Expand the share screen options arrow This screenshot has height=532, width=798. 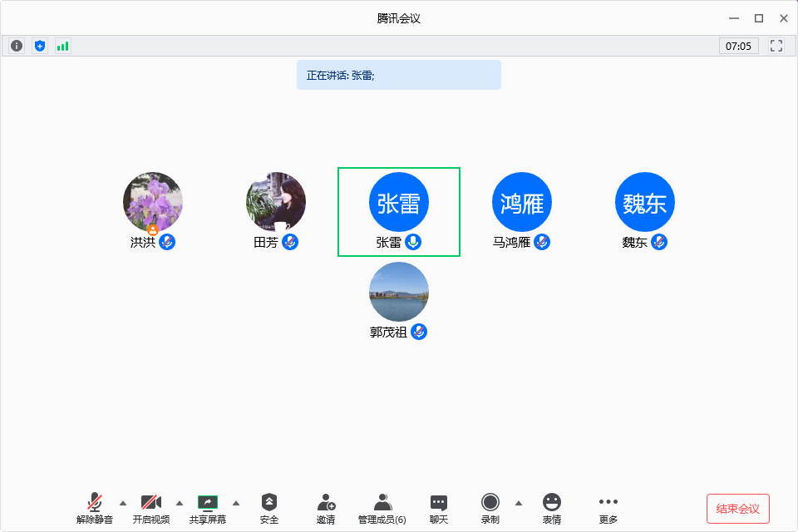(x=236, y=502)
